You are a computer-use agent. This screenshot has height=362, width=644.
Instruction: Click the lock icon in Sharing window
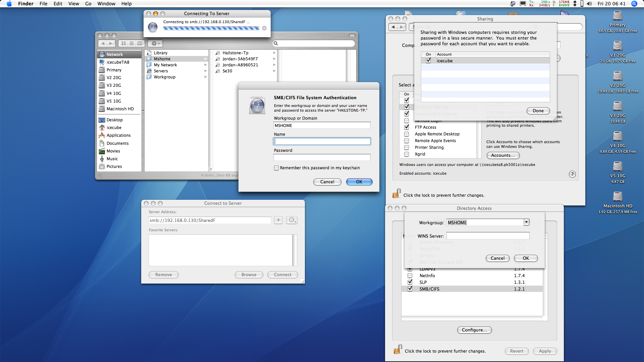[x=396, y=194]
